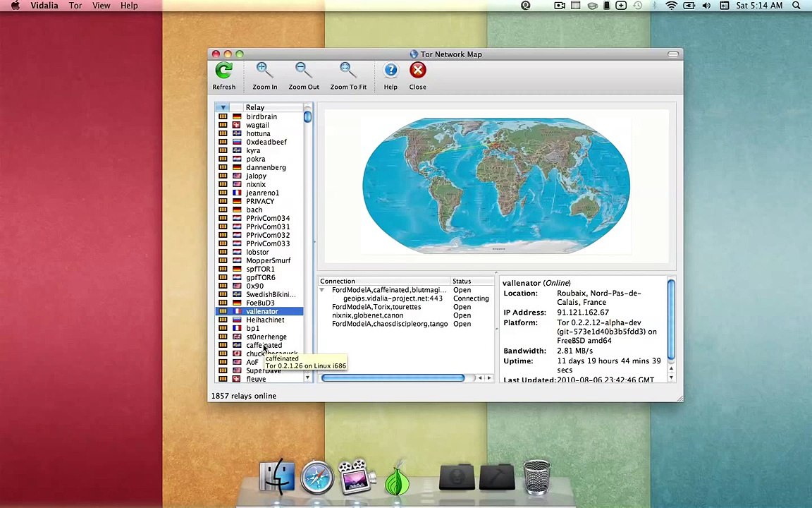Open the Apple menu
The width and height of the screenshot is (812, 508).
click(x=16, y=6)
